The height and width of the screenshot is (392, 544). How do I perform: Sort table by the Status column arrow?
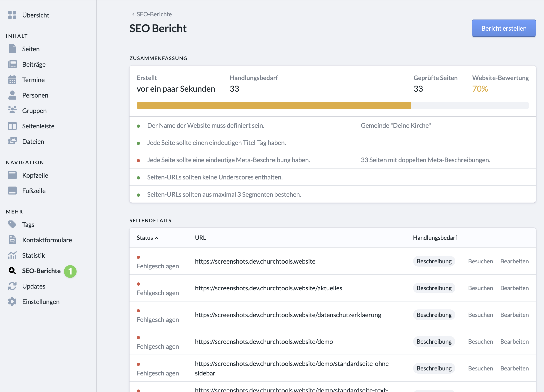(x=157, y=238)
